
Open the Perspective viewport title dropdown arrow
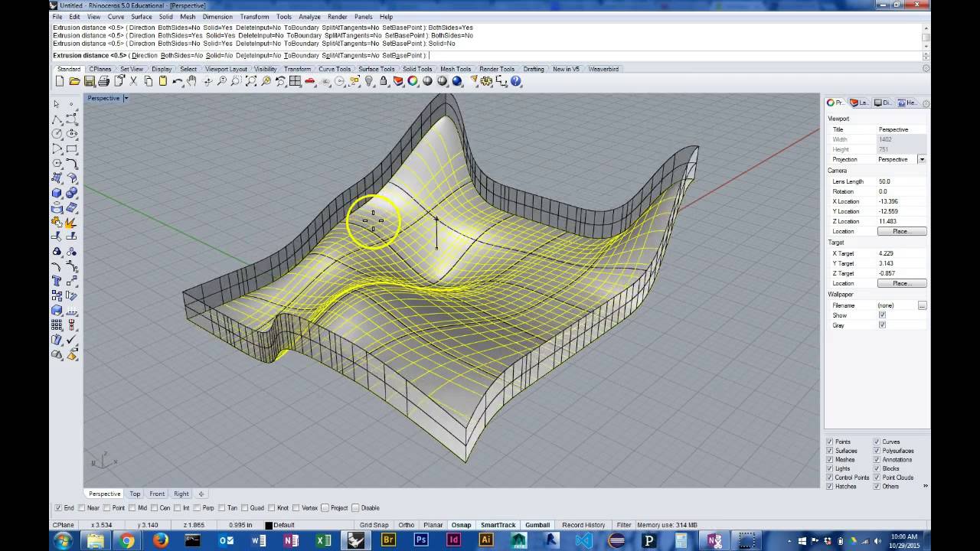[126, 98]
